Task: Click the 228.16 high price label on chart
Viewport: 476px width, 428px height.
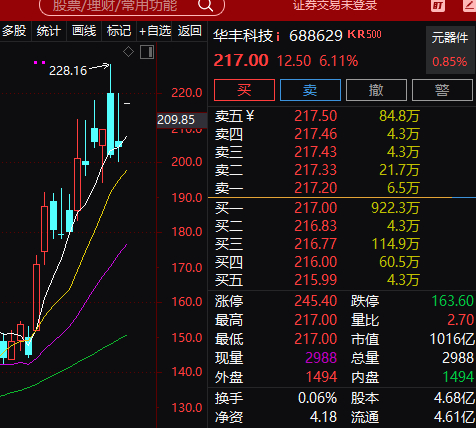Action: (x=68, y=71)
